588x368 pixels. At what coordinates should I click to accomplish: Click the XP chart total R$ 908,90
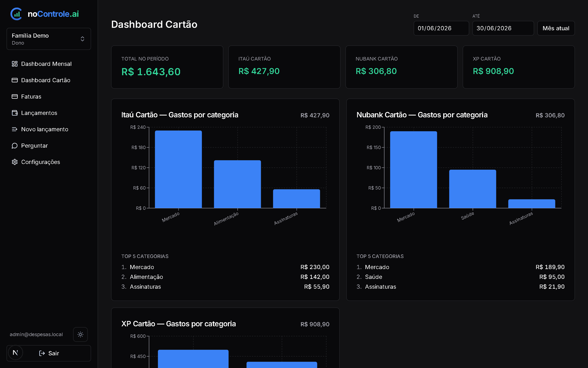click(x=315, y=324)
